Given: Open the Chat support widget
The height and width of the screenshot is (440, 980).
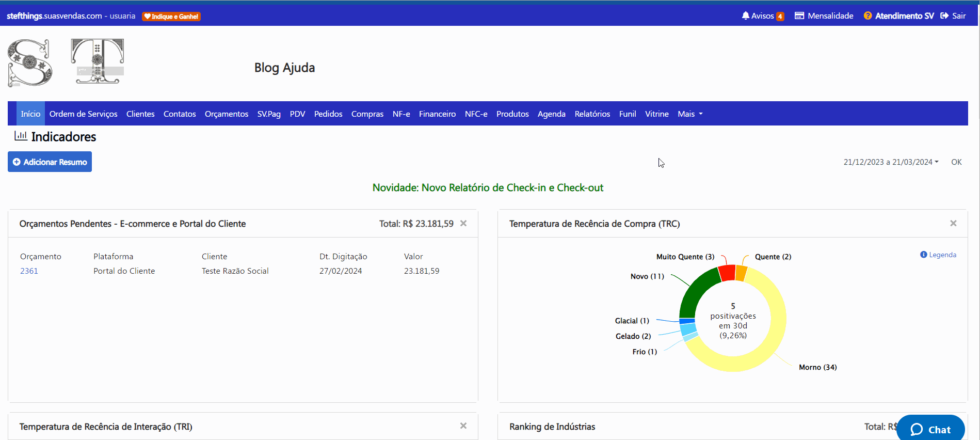Looking at the screenshot, I should 931,429.
